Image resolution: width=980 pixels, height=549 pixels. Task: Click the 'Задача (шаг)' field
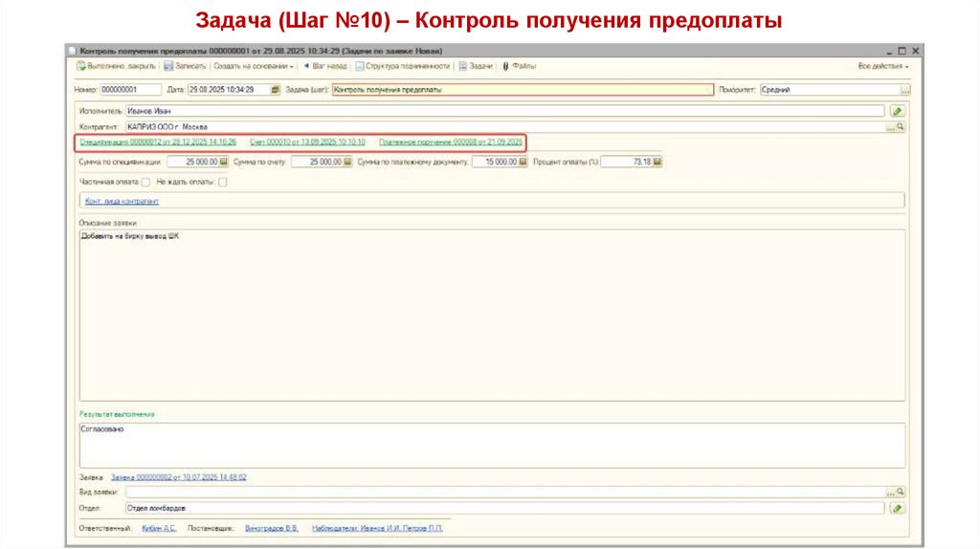(523, 90)
